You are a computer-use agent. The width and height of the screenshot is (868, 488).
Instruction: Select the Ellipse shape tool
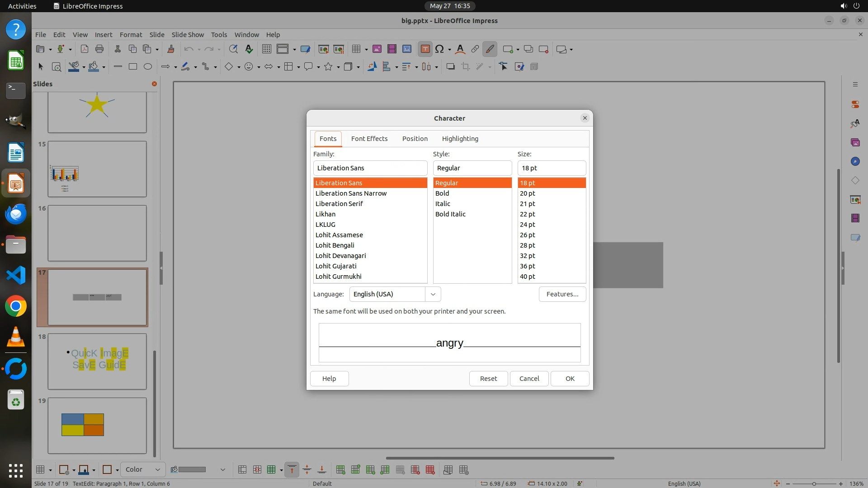click(147, 67)
